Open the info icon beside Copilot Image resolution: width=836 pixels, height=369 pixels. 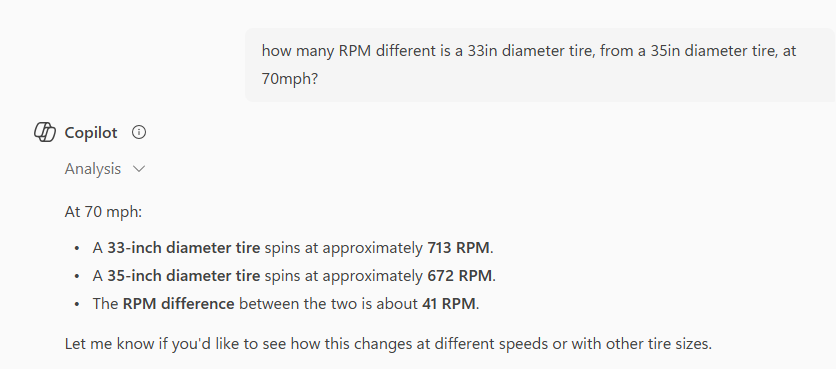pyautogui.click(x=139, y=132)
